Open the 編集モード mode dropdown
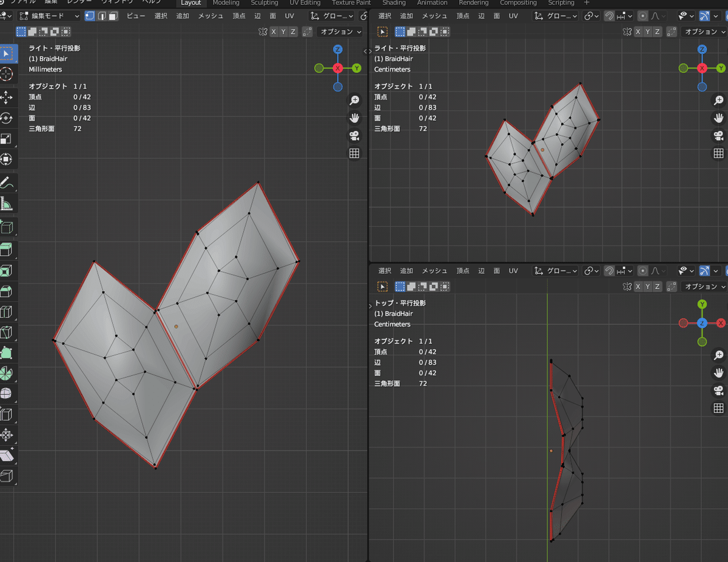 [49, 16]
